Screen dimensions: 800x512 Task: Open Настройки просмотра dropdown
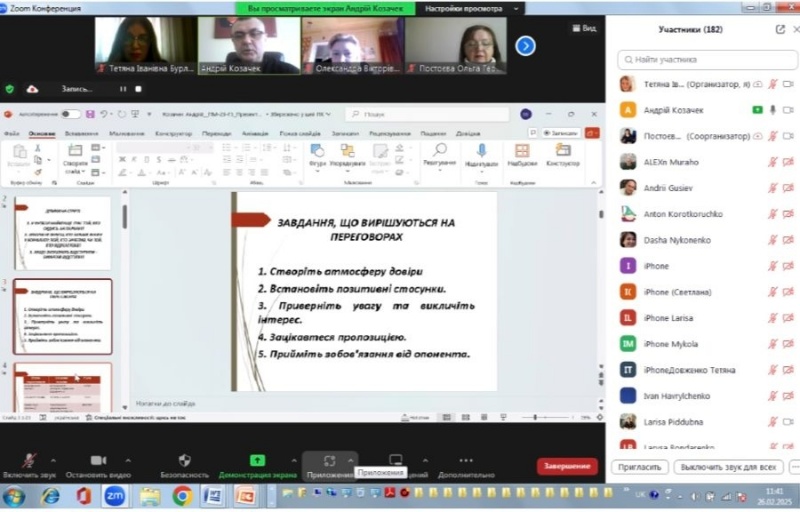(x=469, y=9)
